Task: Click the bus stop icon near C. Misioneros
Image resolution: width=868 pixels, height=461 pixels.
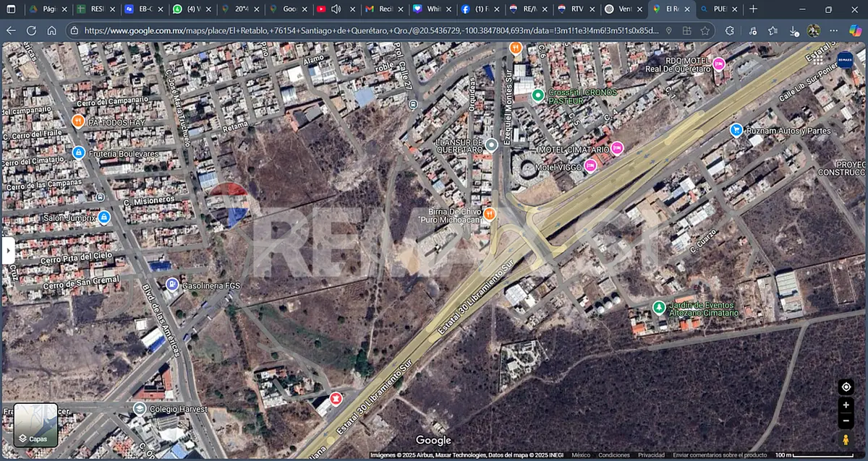Action: [x=100, y=197]
